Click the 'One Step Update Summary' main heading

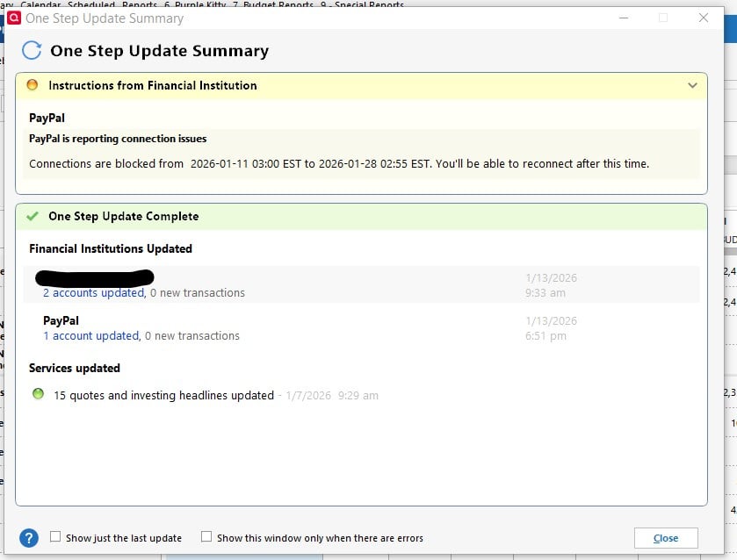coord(159,51)
